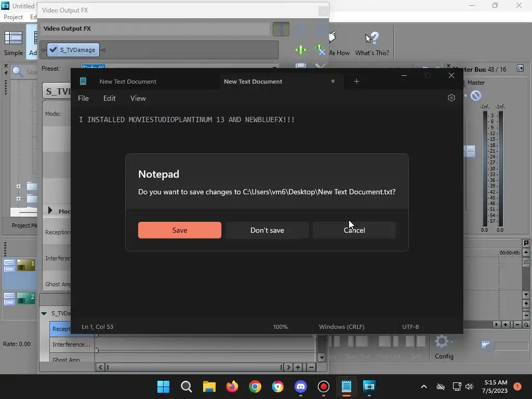532x399 pixels.
Task: Cancel the Notepad save prompt
Action: [x=354, y=230]
